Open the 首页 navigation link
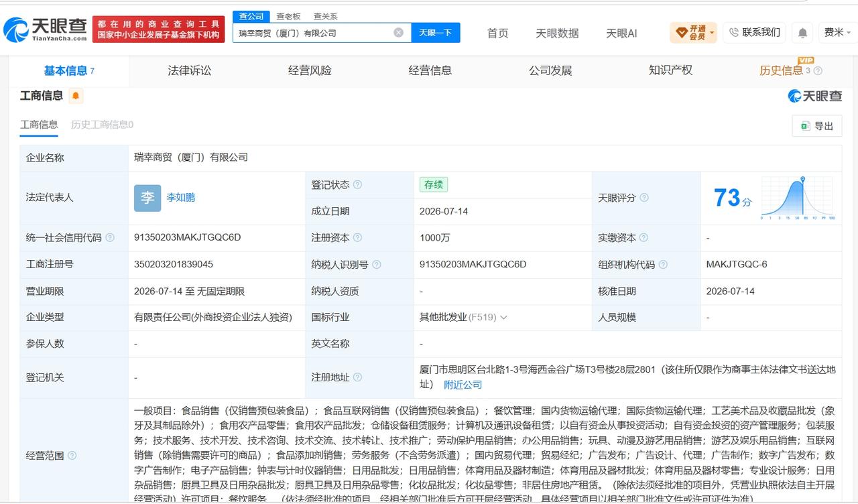The width and height of the screenshot is (858, 504). pos(497,33)
